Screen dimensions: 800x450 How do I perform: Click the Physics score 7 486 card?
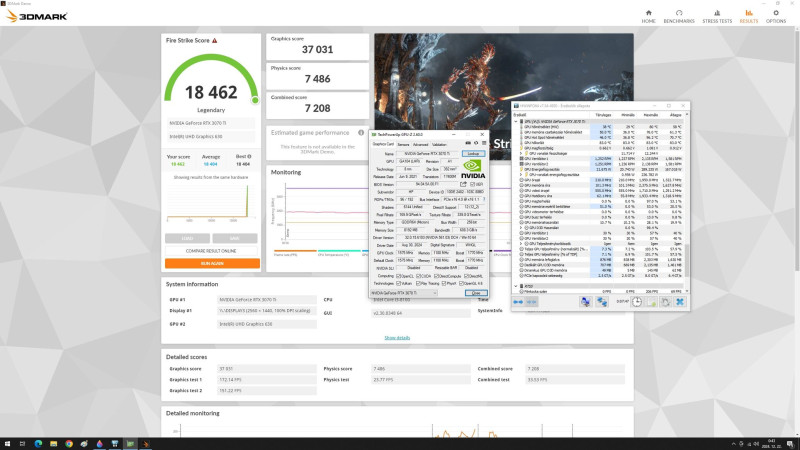pos(317,76)
